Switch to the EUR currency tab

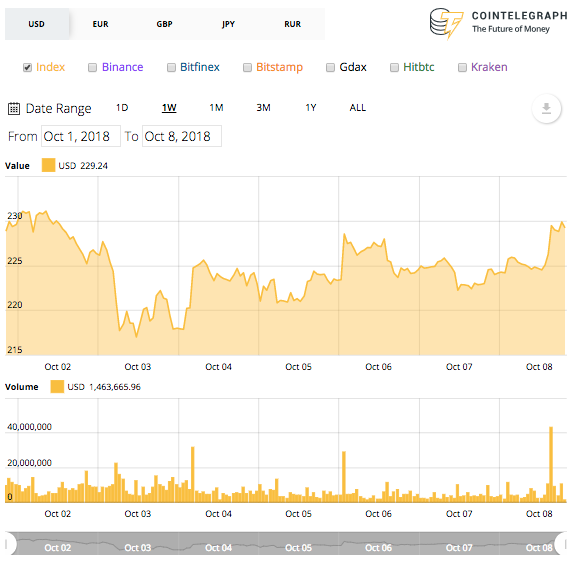(100, 24)
